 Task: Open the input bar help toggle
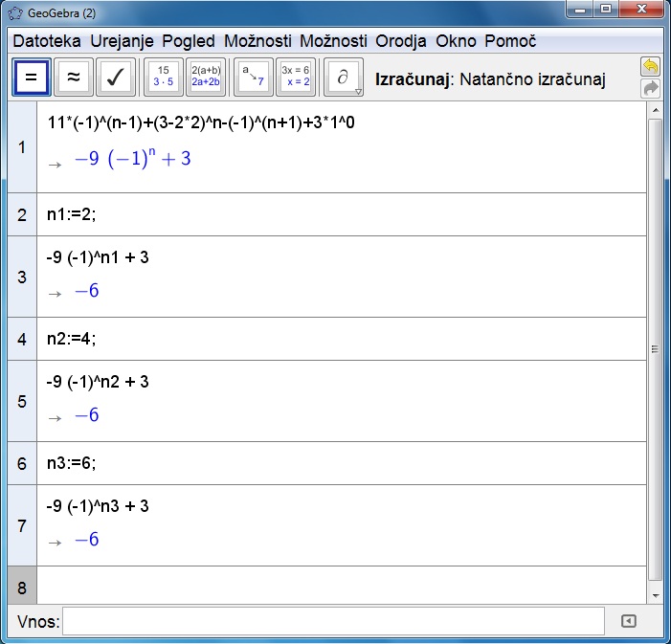tap(628, 621)
